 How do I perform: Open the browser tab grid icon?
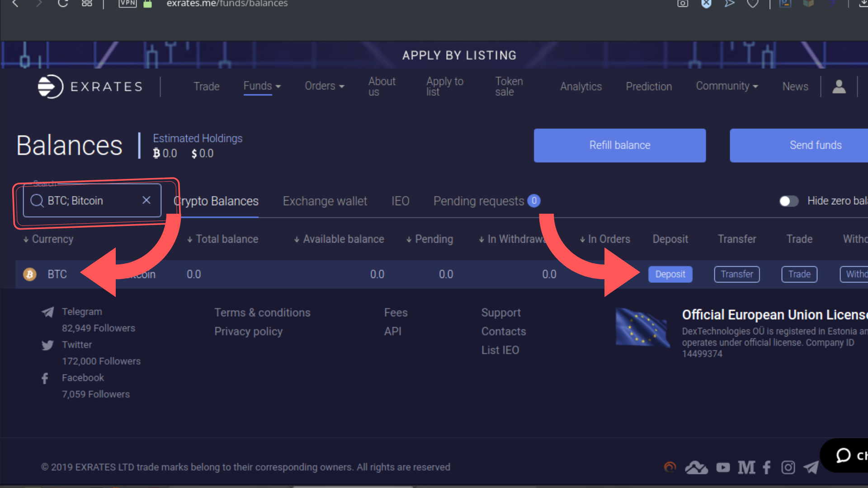pos(87,3)
